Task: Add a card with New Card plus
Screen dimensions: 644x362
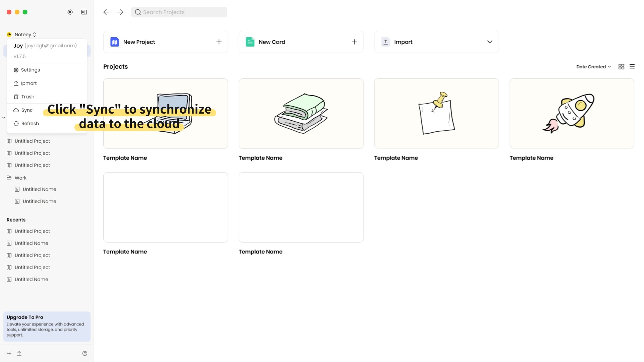Action: pyautogui.click(x=355, y=42)
